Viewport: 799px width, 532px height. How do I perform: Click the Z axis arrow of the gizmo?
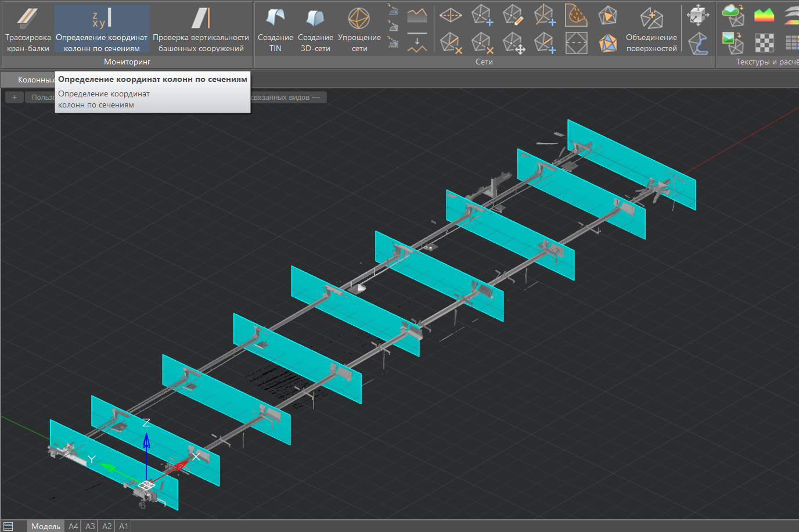pyautogui.click(x=146, y=440)
